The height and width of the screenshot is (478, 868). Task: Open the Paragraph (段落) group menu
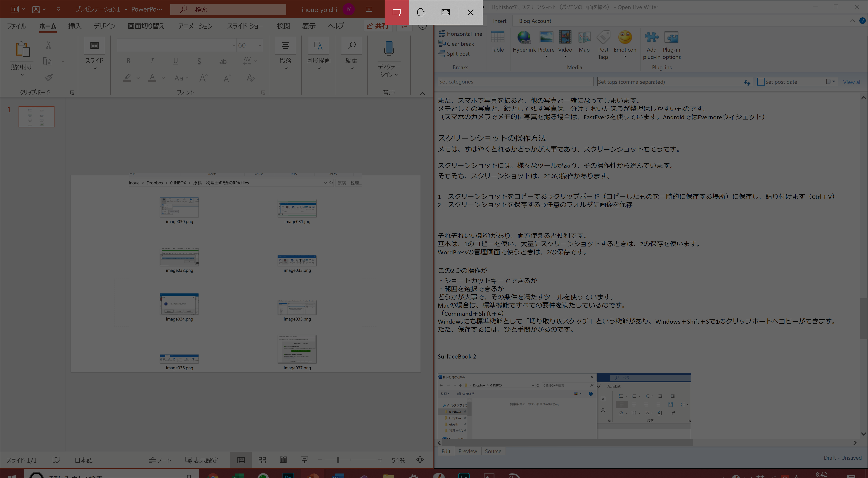pos(285,54)
